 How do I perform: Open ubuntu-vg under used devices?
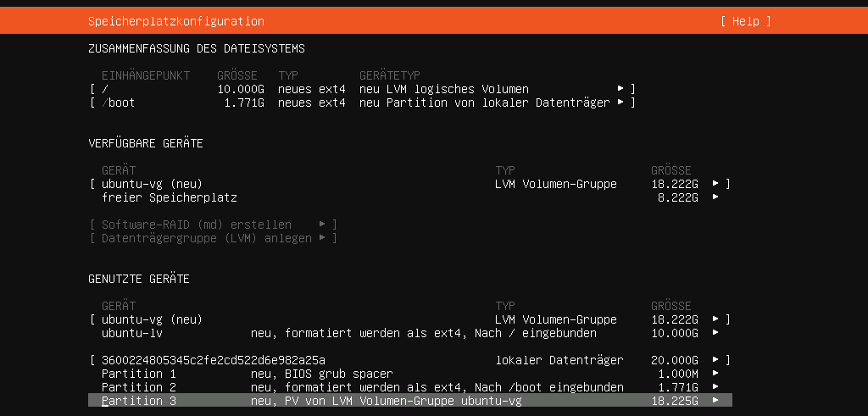(409, 319)
